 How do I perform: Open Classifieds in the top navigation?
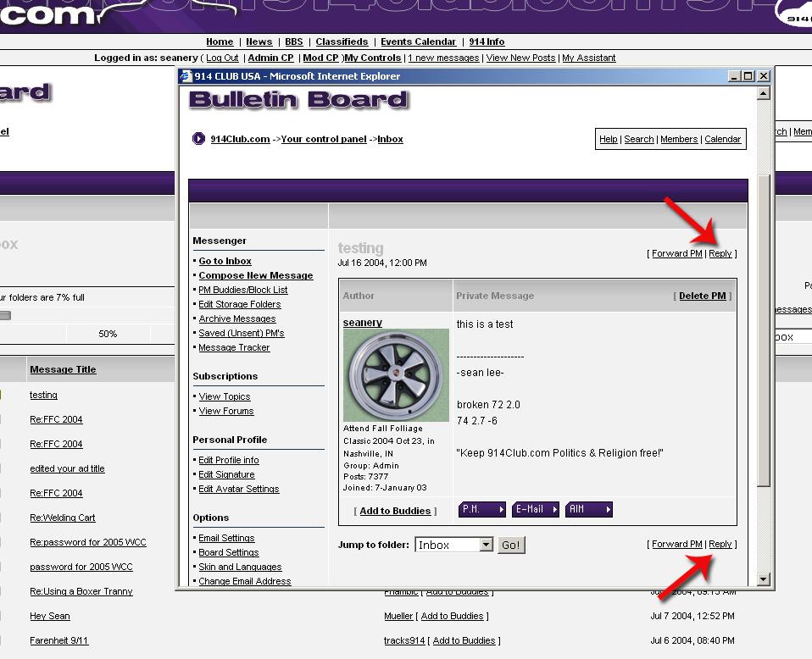pyautogui.click(x=342, y=42)
